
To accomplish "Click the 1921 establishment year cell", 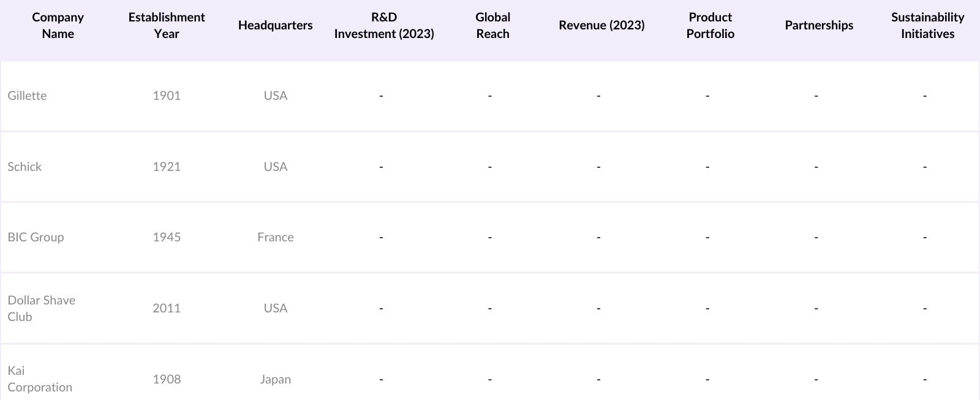I will pos(167,167).
